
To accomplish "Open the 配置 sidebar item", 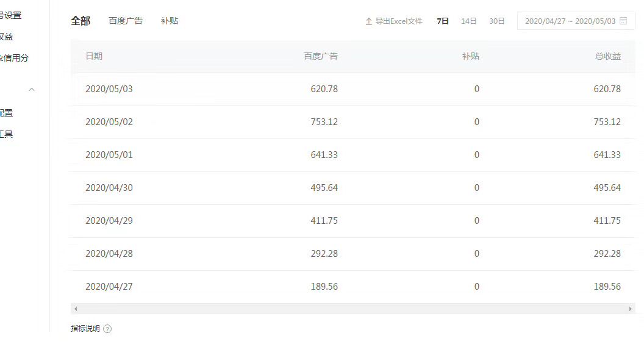I will coord(7,113).
